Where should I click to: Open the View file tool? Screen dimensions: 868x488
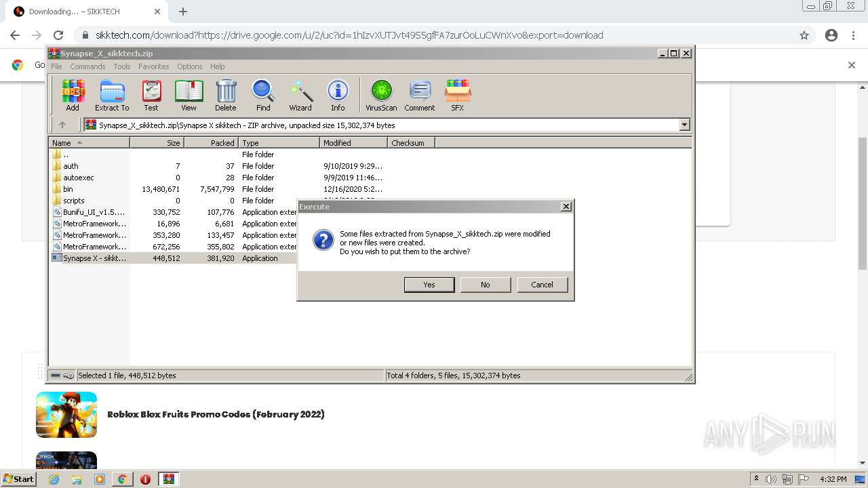point(189,95)
